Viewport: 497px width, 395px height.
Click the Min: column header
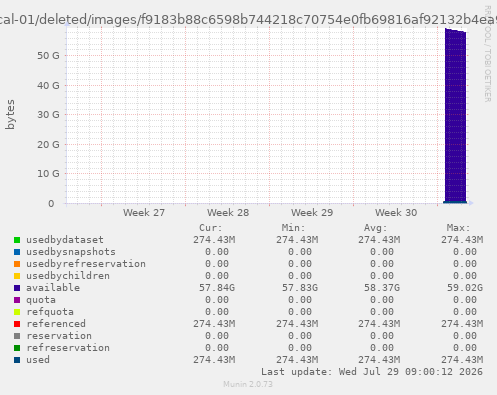point(293,228)
